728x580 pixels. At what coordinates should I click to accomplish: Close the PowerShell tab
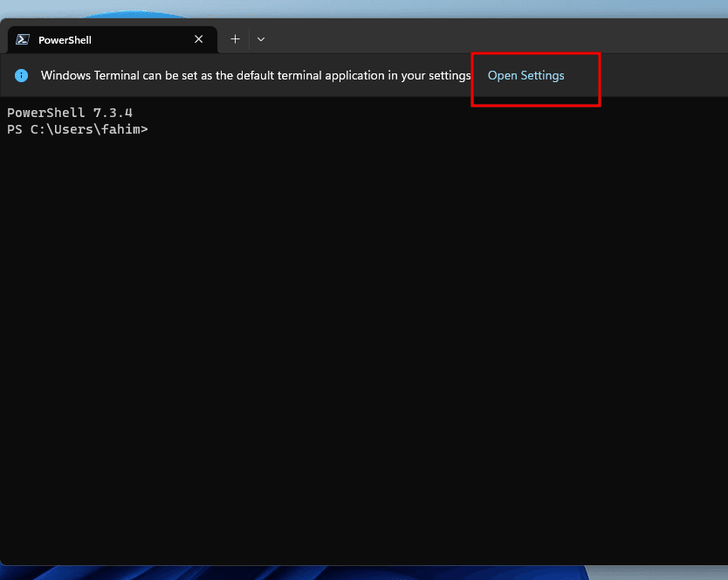pos(199,39)
